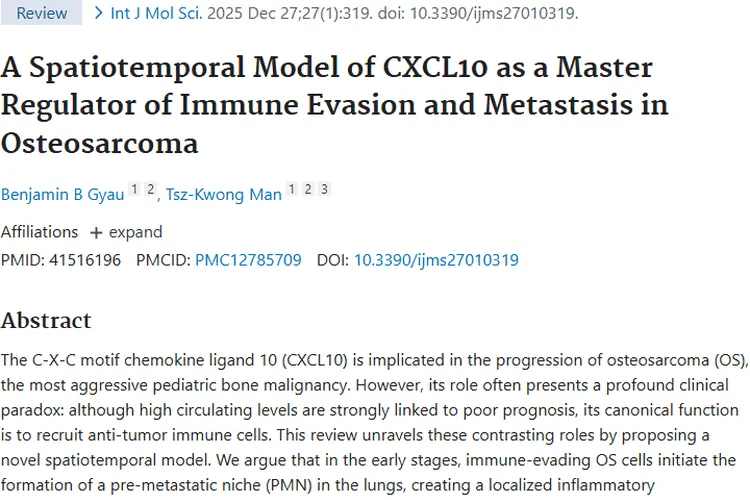Click the Abstract section heading
Image resolution: width=750 pixels, height=500 pixels.
click(x=46, y=321)
